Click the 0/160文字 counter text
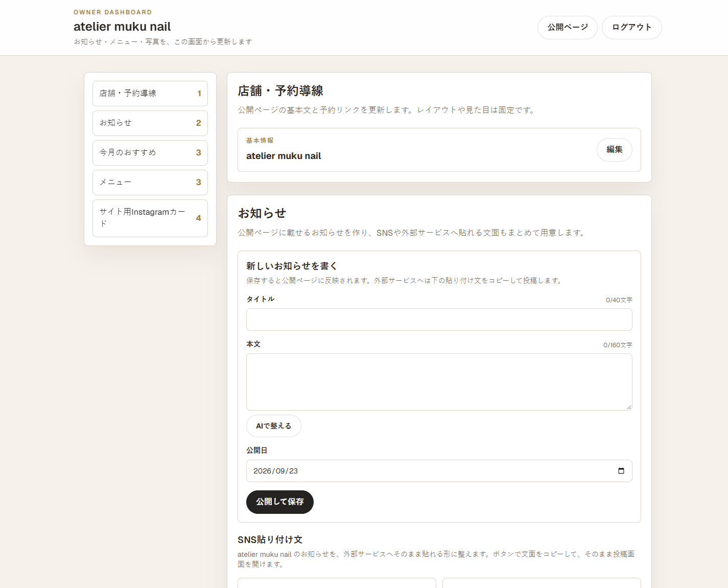 (x=618, y=345)
